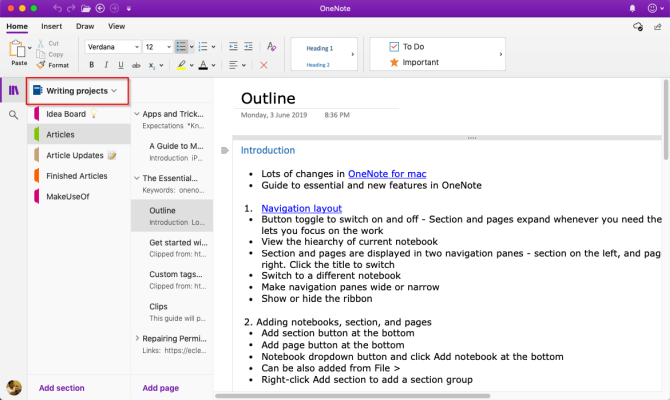Click Add page
The width and height of the screenshot is (670, 400).
(161, 388)
